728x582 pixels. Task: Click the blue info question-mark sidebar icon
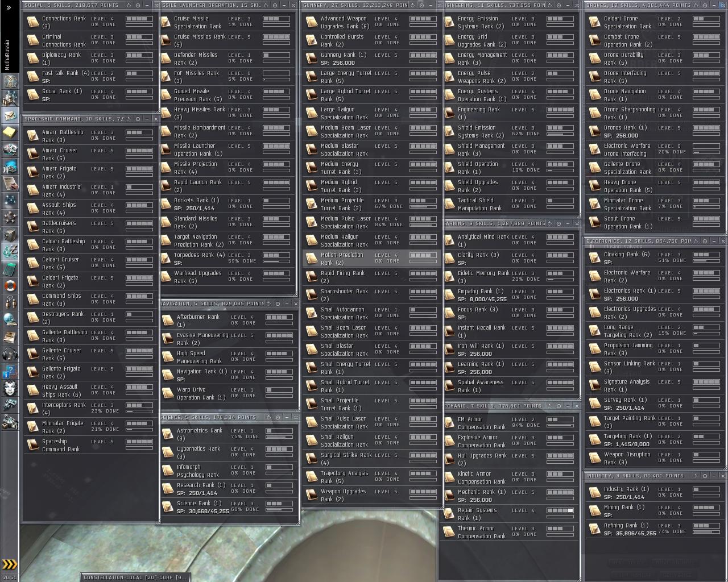click(x=10, y=372)
